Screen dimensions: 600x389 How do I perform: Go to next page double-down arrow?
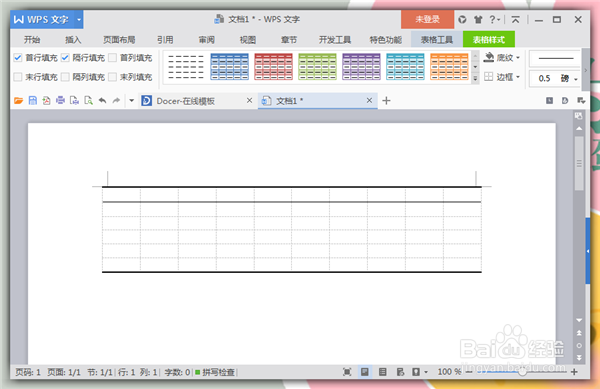579,358
